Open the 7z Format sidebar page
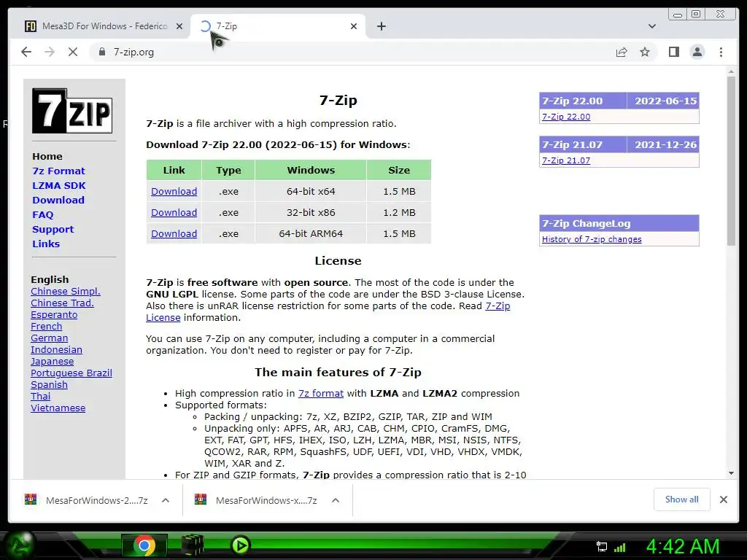This screenshot has width=747, height=560. [x=58, y=171]
